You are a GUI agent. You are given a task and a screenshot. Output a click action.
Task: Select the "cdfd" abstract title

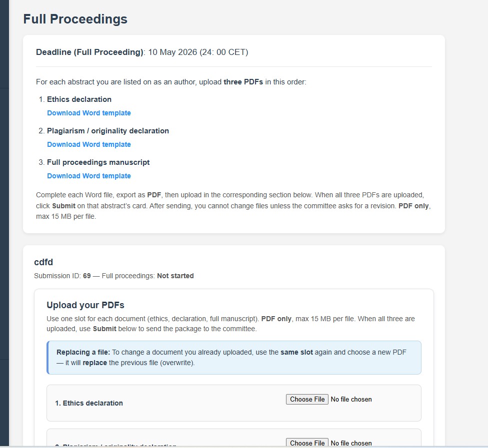coord(43,262)
